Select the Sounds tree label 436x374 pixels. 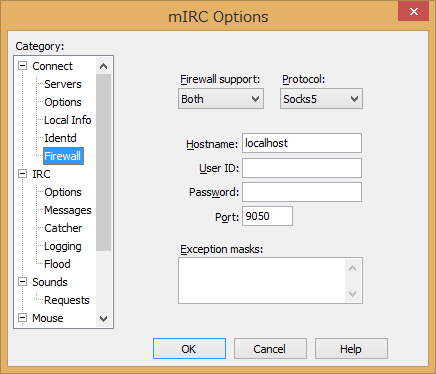[50, 282]
